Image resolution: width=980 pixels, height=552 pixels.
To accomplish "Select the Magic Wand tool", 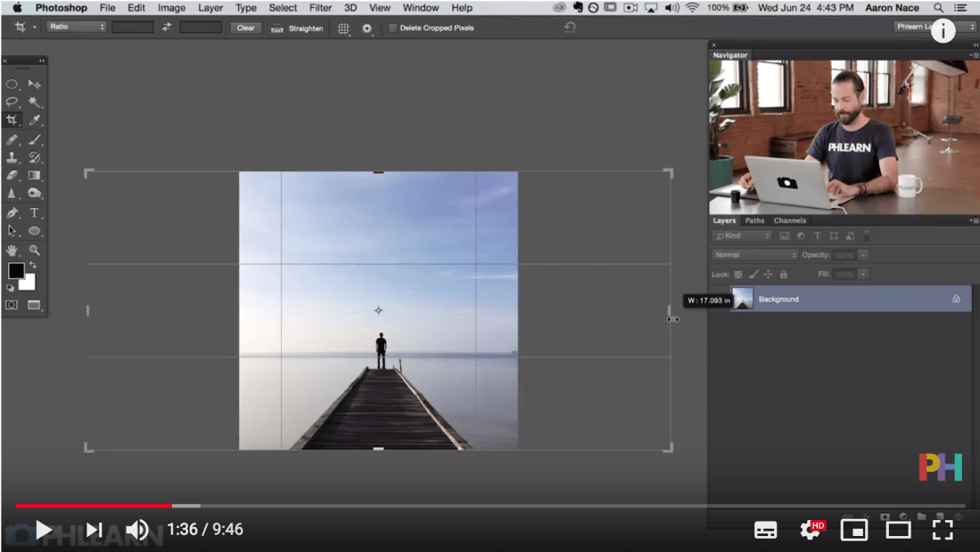I will pos(35,102).
